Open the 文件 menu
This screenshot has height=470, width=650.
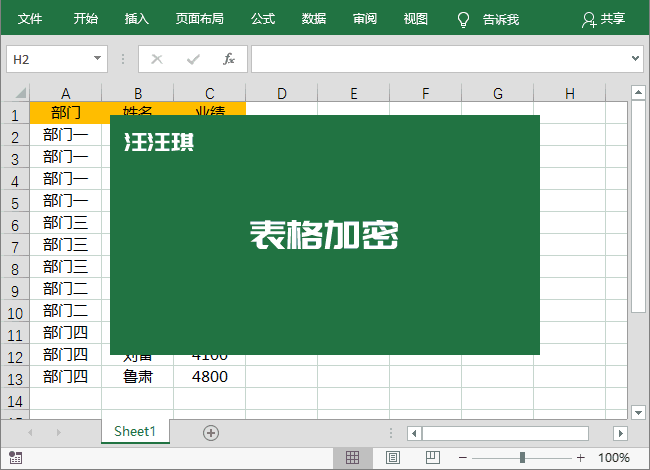(x=30, y=19)
